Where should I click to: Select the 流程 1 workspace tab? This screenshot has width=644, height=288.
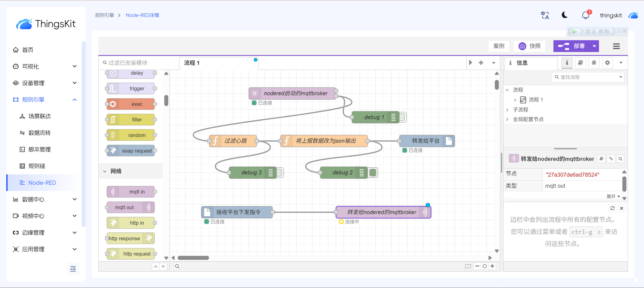(x=192, y=63)
